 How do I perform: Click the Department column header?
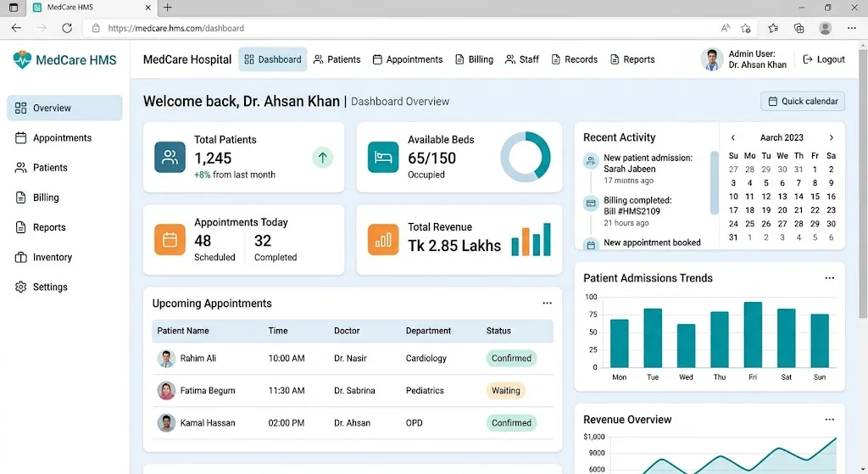click(x=428, y=331)
